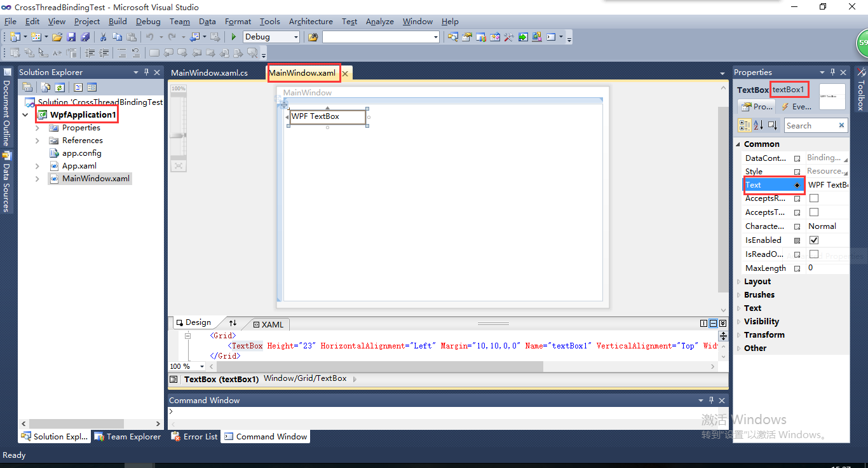Pin toggle for Properties panel
This screenshot has width=868, height=468.
click(832, 72)
